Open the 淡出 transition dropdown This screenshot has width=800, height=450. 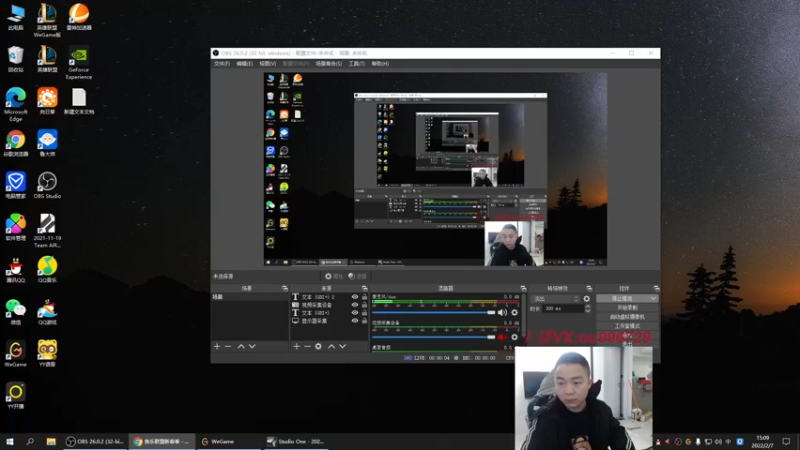555,298
